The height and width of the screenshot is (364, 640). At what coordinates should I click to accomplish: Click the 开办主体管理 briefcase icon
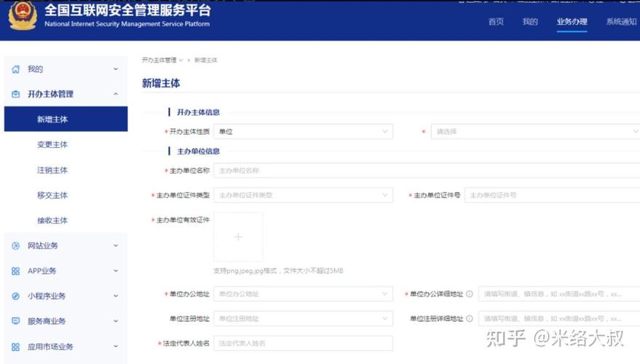(15, 94)
